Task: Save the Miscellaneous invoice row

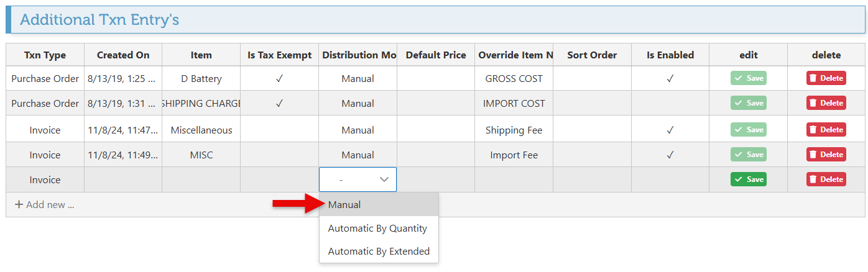Action: click(748, 130)
